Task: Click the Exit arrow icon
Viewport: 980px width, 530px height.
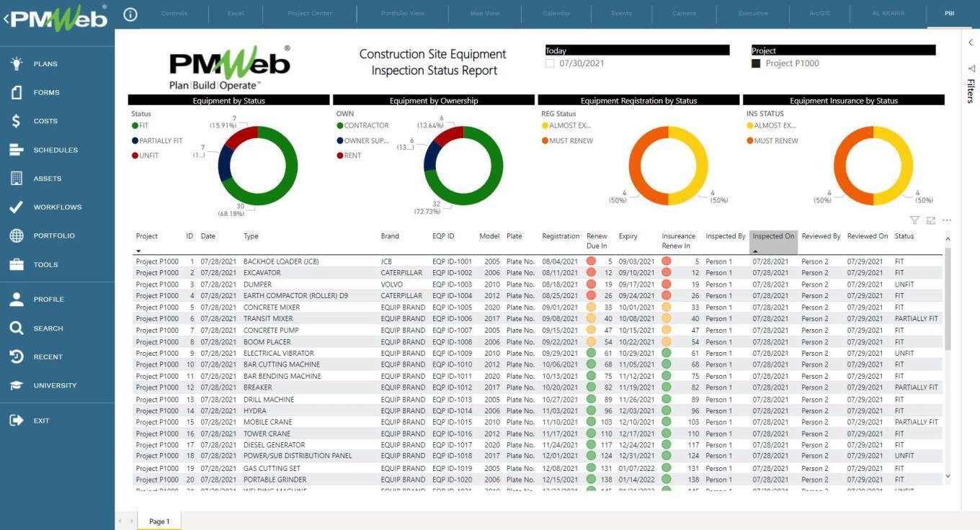Action: [17, 421]
